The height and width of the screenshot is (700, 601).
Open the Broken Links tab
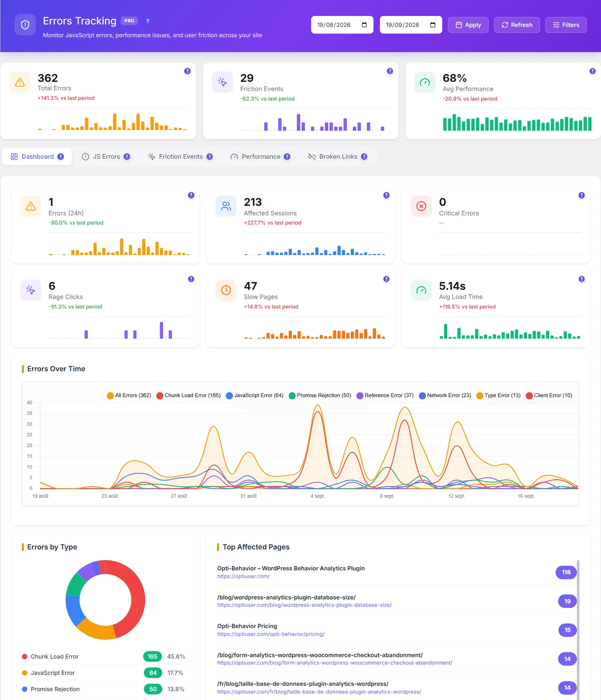pyautogui.click(x=337, y=157)
